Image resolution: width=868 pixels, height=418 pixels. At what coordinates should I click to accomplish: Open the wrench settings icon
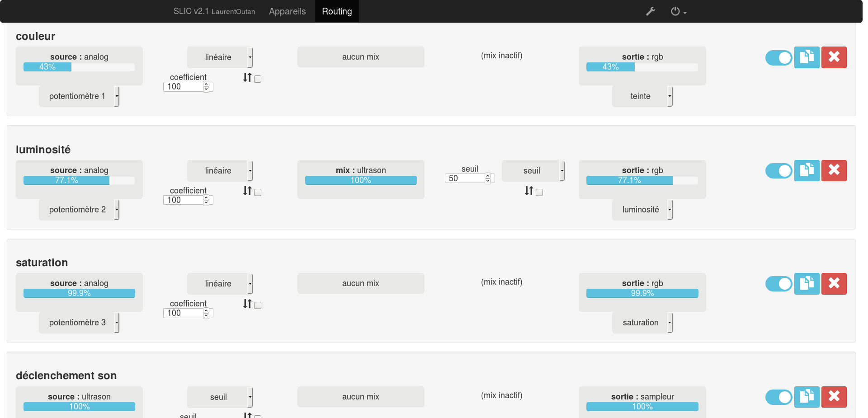coord(651,11)
